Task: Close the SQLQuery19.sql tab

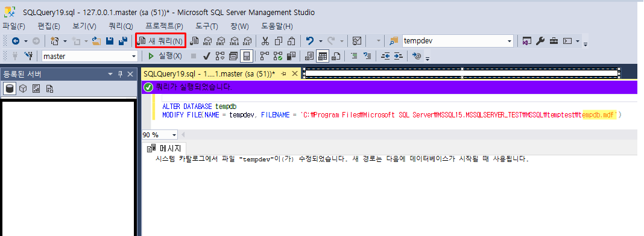Action: click(x=294, y=73)
